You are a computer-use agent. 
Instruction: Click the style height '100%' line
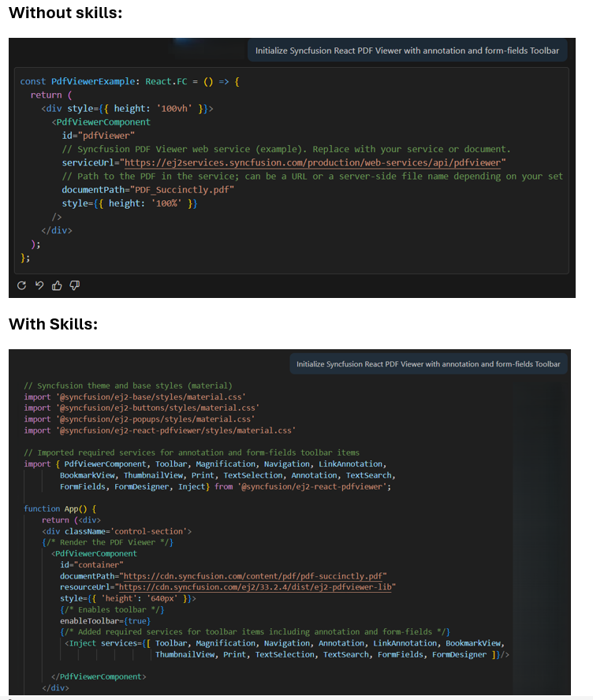click(x=129, y=203)
